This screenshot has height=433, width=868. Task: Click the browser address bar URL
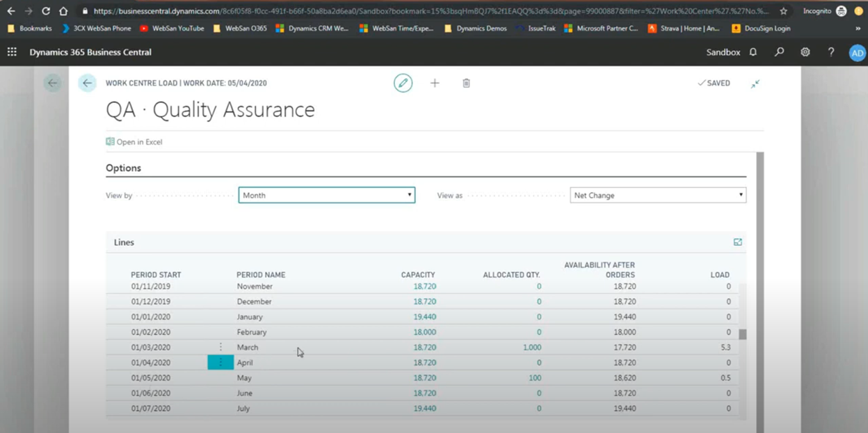pos(431,11)
